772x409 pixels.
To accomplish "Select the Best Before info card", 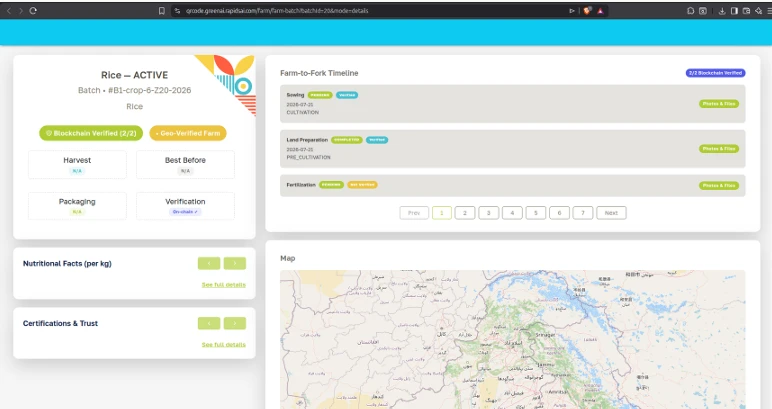I will tap(185, 164).
